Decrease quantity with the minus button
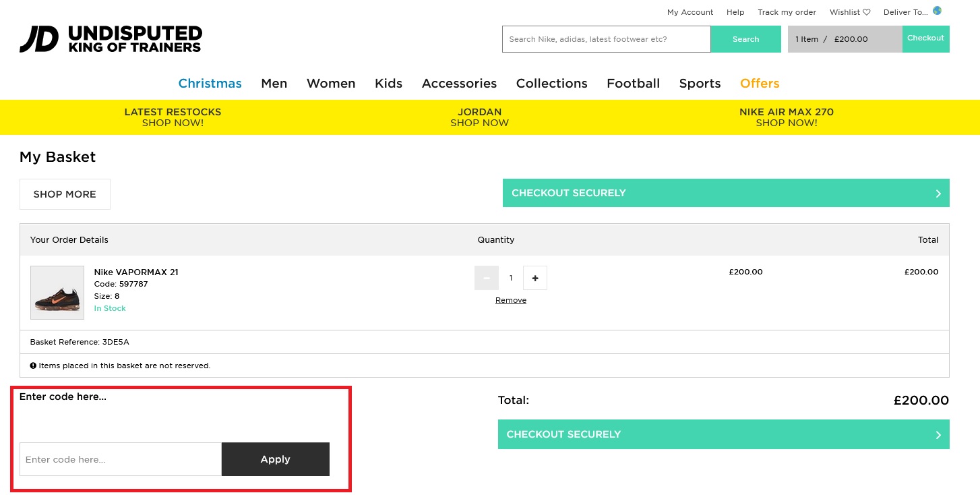This screenshot has height=495, width=980. pyautogui.click(x=487, y=278)
